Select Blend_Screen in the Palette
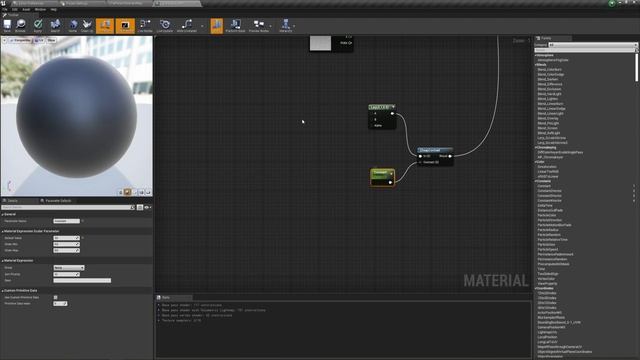Viewport: 640px width, 360px height. (x=548, y=128)
